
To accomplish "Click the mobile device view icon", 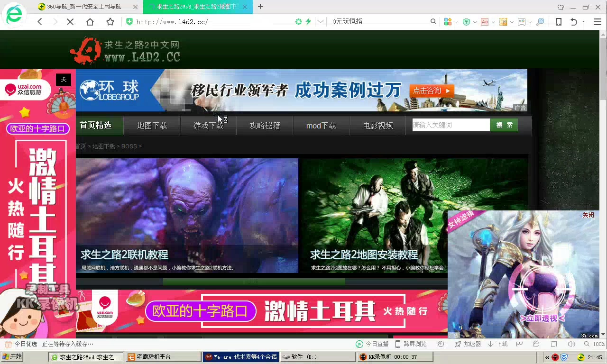I will pyautogui.click(x=559, y=22).
